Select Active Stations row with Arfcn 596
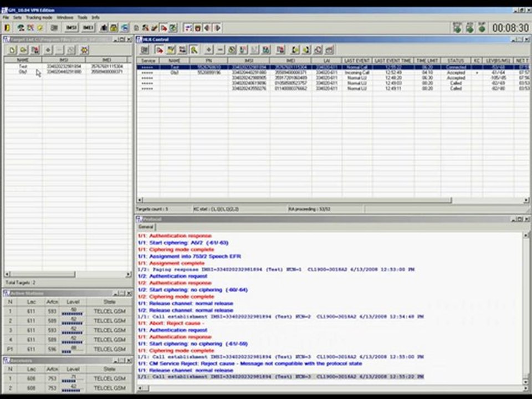This screenshot has height=399, width=532. [x=68, y=349]
